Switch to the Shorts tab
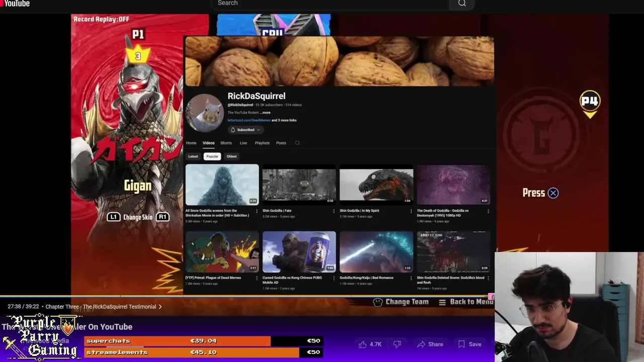This screenshot has height=362, width=644. [226, 143]
